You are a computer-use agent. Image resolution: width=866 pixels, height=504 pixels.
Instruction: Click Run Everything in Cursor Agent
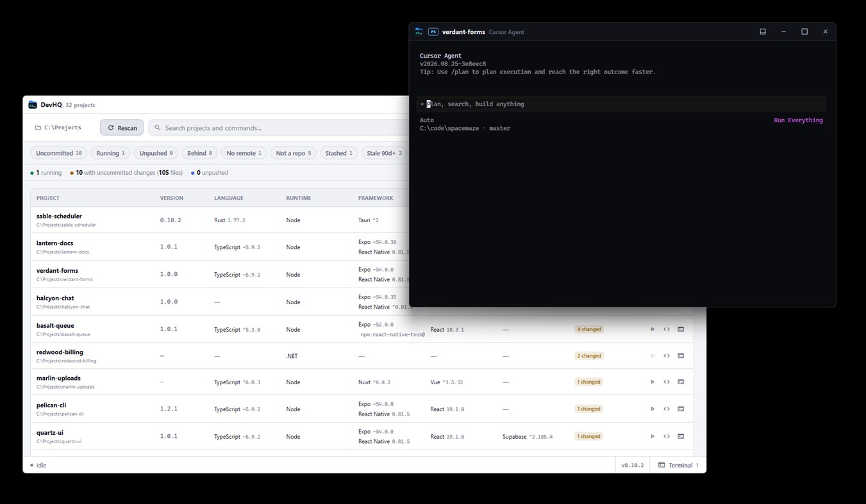tap(798, 120)
